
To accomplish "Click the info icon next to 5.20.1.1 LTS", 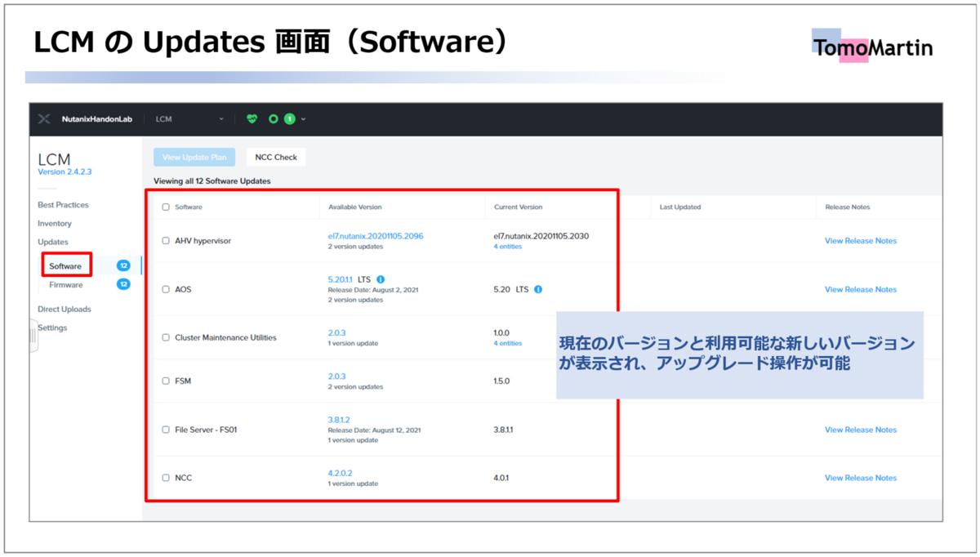I will pos(381,279).
